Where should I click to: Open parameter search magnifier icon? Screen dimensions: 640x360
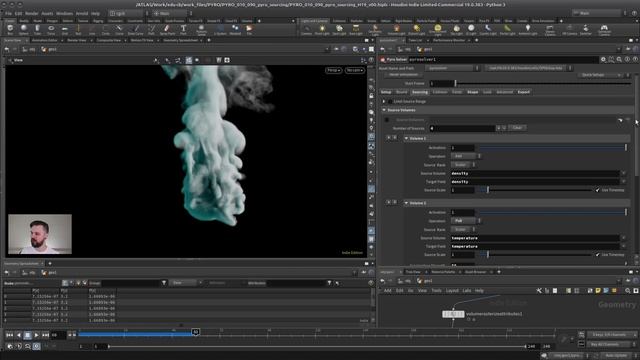coord(620,60)
